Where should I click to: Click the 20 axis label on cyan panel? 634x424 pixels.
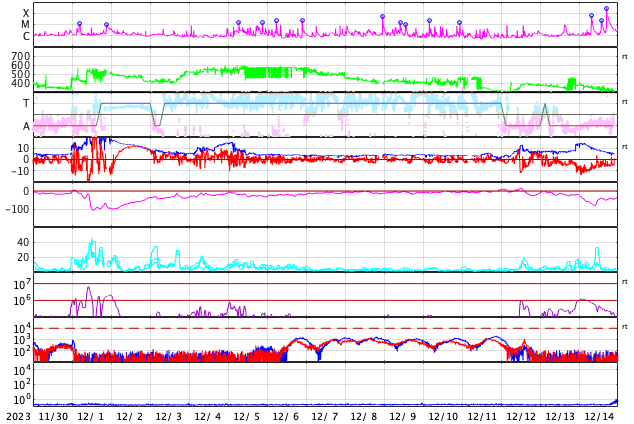(23, 257)
